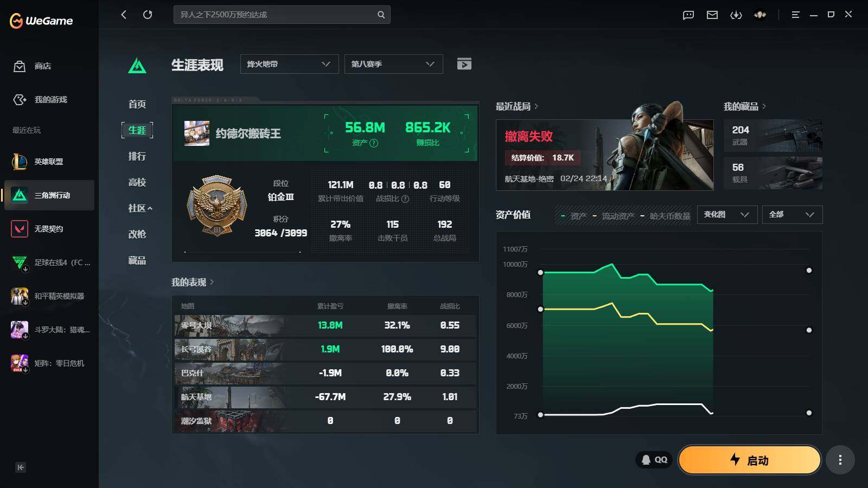Image resolution: width=868 pixels, height=488 pixels.
Task: Refresh the page with the reload icon
Action: [x=148, y=15]
